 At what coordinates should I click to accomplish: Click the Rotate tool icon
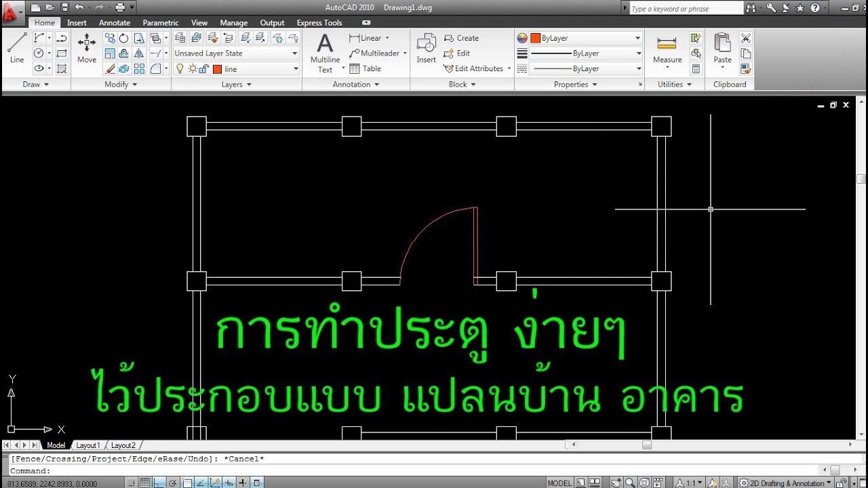click(x=124, y=39)
